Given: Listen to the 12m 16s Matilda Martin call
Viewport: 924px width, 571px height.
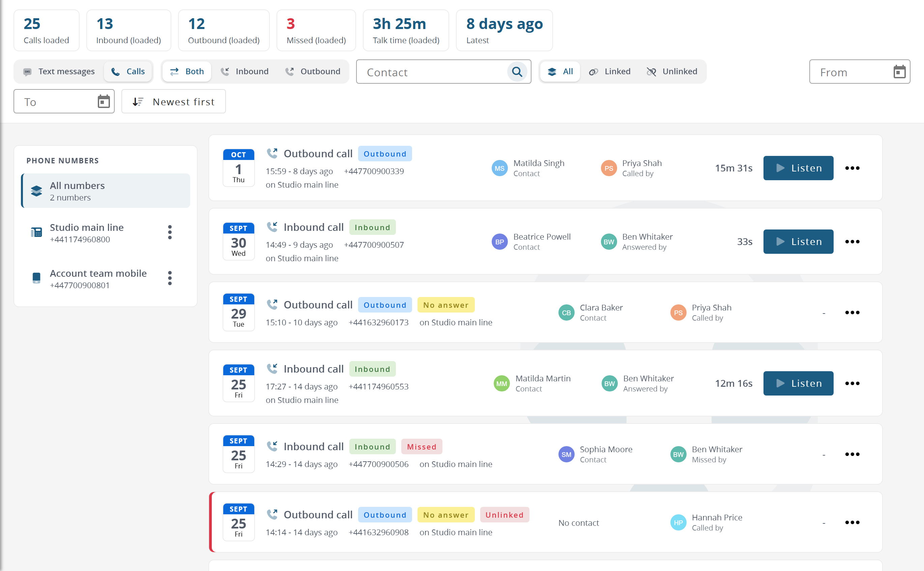Looking at the screenshot, I should tap(798, 383).
